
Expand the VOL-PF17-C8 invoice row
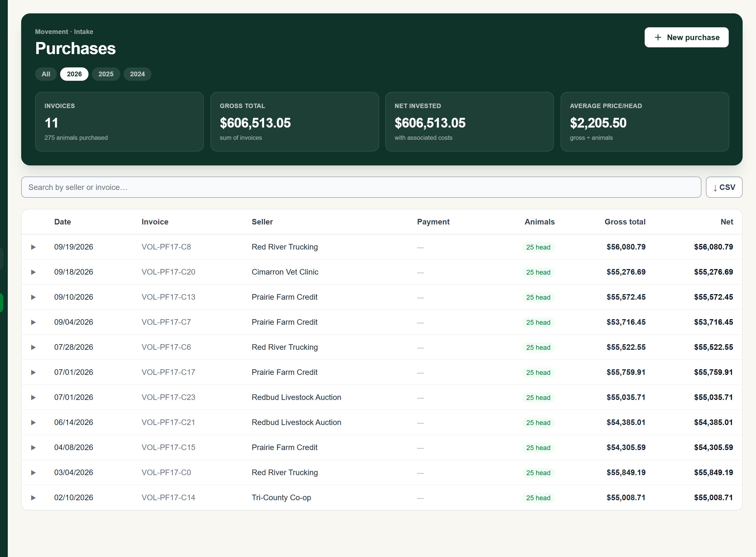point(33,247)
